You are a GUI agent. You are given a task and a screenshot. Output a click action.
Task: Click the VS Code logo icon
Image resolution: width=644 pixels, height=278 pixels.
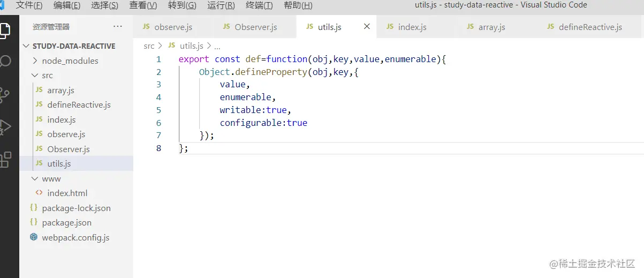tap(2, 5)
